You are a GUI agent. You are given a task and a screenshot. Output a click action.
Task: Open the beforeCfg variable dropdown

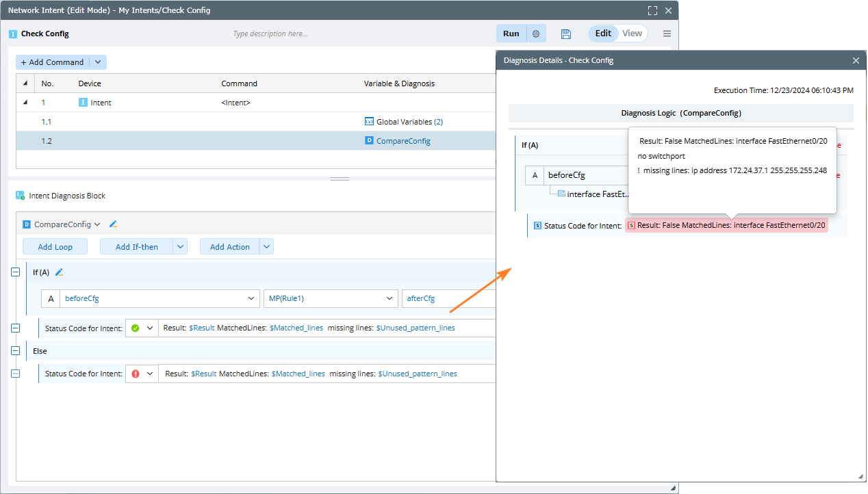pyautogui.click(x=251, y=298)
